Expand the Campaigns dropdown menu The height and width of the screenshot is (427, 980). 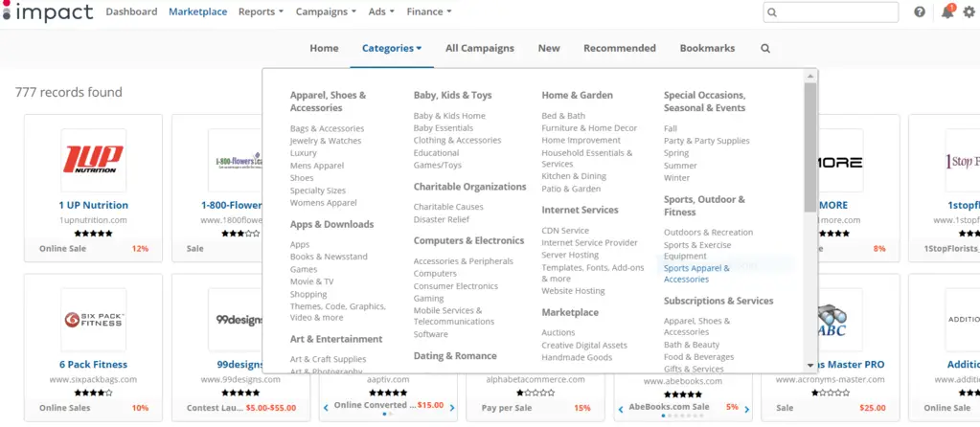click(326, 11)
